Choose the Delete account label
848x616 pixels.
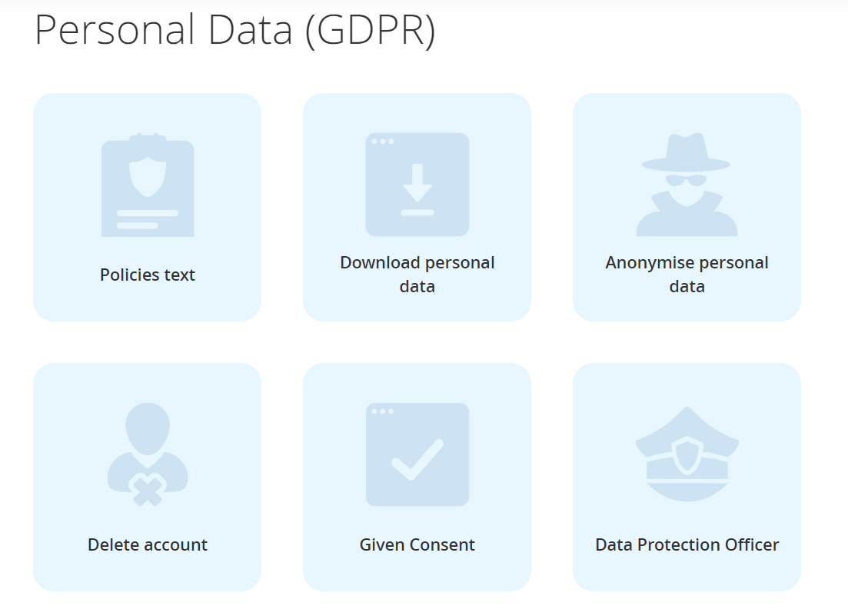[x=148, y=544]
